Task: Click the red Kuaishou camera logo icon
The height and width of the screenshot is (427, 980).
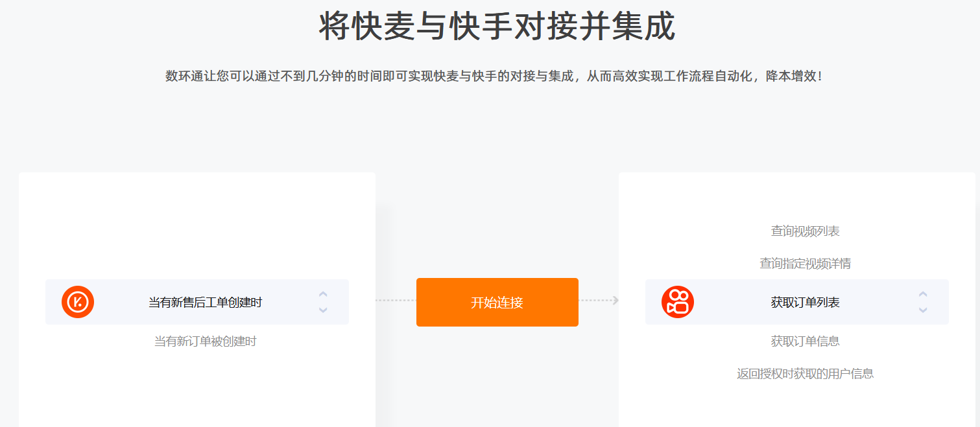Action: [678, 302]
